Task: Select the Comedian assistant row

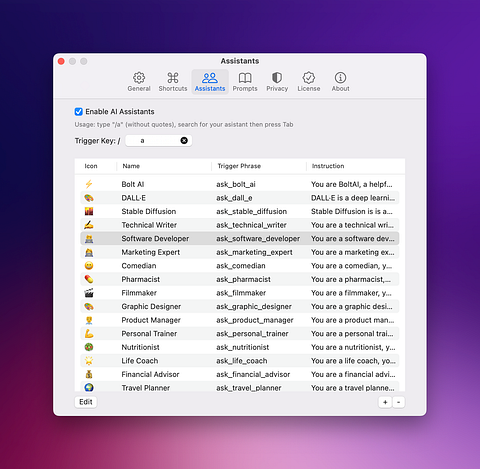Action: 240,266
